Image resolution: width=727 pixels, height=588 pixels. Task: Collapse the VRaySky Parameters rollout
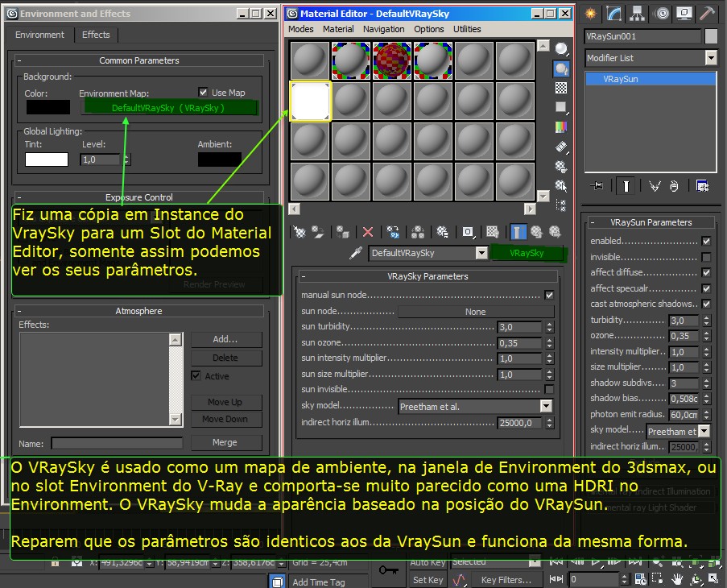pos(428,276)
